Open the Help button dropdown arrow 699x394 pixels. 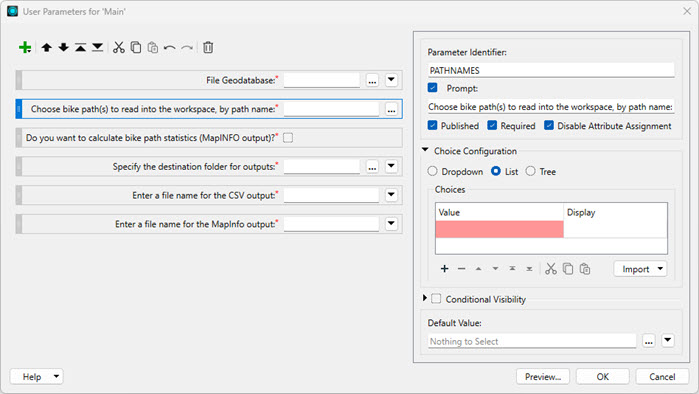56,376
